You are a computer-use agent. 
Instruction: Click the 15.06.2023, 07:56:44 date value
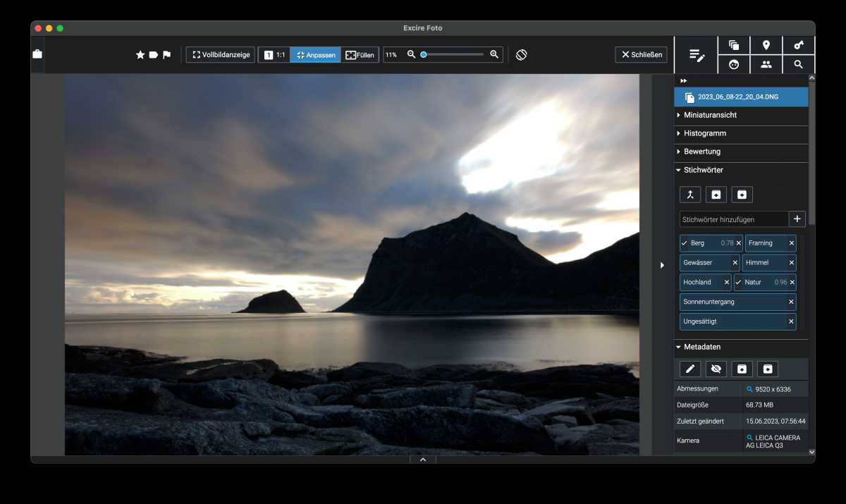pos(775,421)
